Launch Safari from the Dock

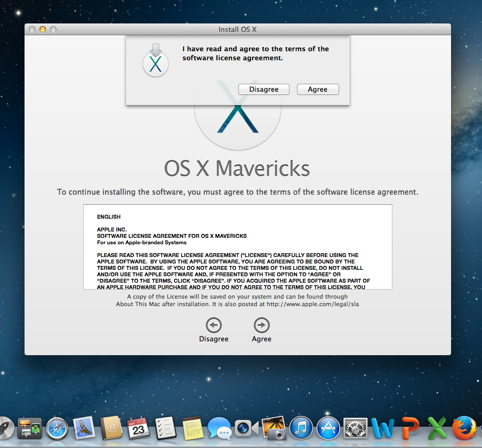57,428
